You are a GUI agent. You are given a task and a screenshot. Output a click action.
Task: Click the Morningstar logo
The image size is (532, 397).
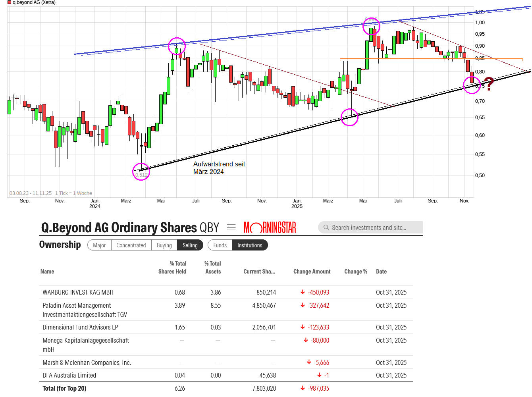pyautogui.click(x=270, y=227)
